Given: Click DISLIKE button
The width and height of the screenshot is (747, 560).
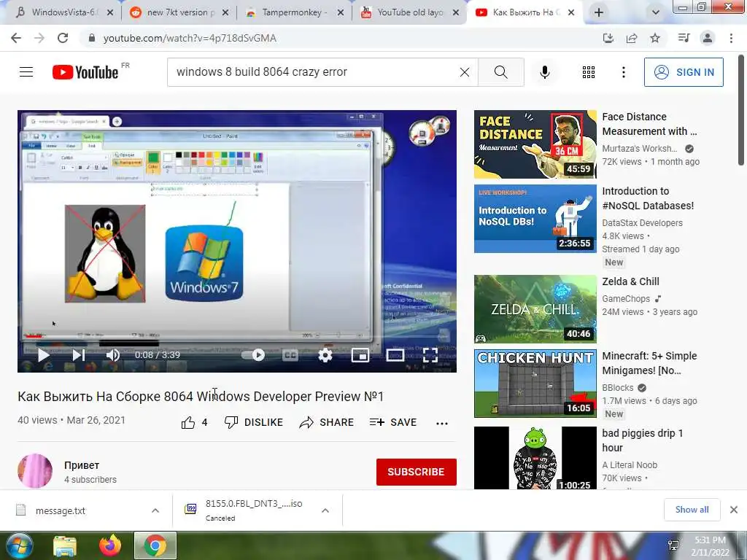Looking at the screenshot, I should [x=254, y=422].
